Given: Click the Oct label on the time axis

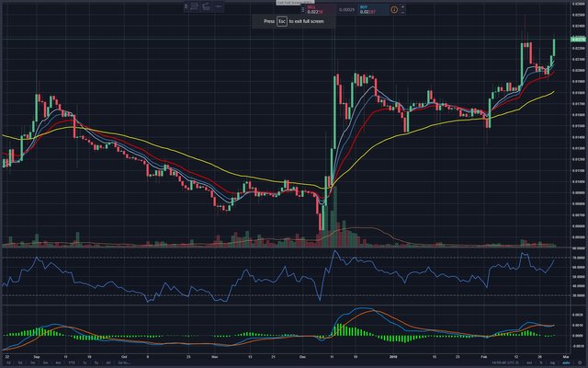Looking at the screenshot, I should pos(124,357).
